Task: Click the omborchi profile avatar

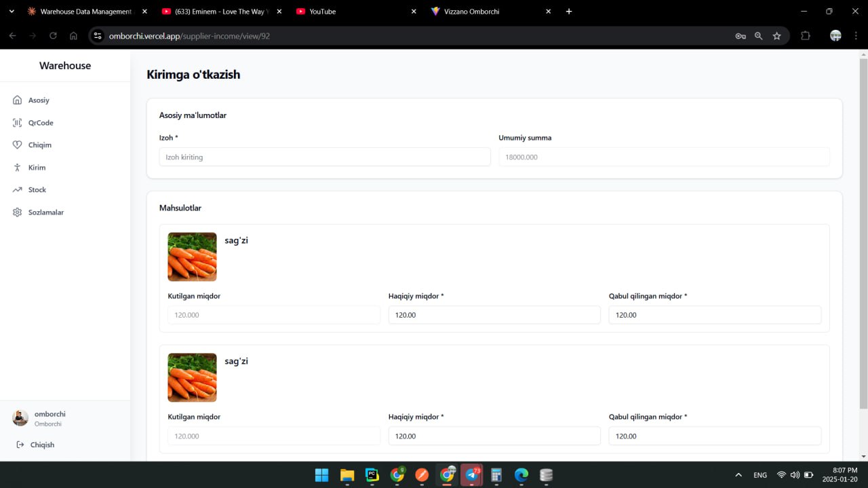Action: click(x=20, y=417)
